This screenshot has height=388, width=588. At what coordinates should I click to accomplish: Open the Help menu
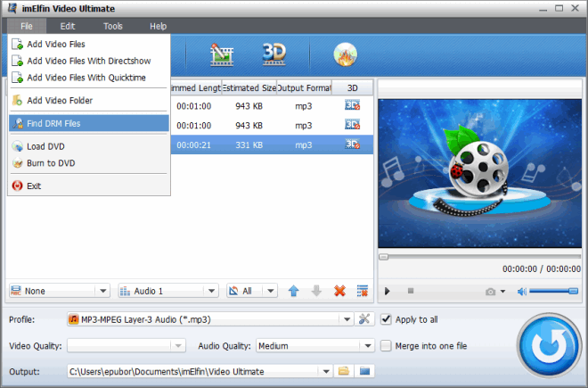[159, 26]
